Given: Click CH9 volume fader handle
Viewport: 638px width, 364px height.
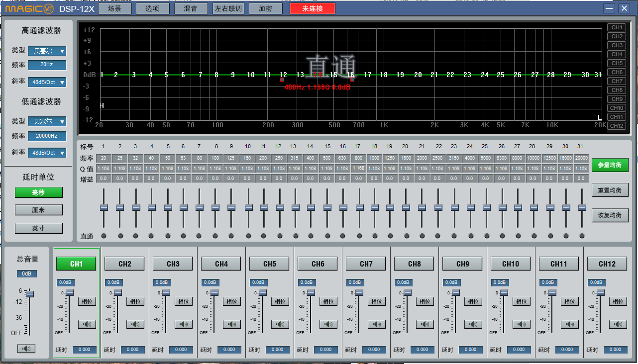Looking at the screenshot, I should 456,292.
